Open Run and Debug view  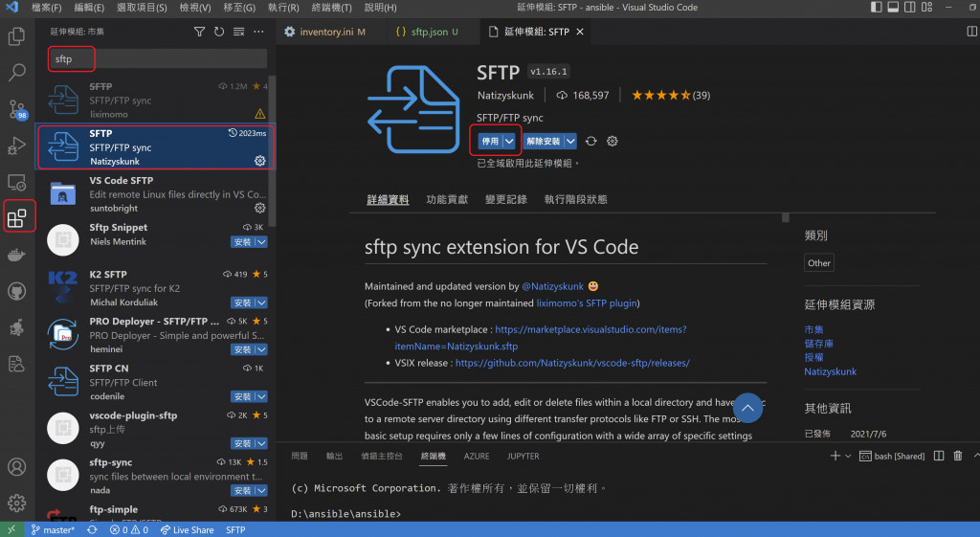(x=17, y=145)
